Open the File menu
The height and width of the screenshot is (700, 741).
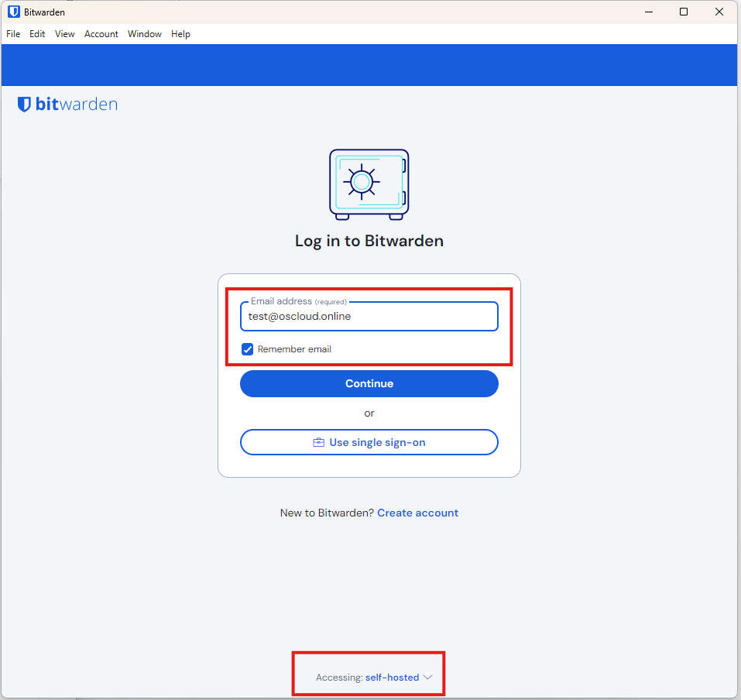[13, 34]
